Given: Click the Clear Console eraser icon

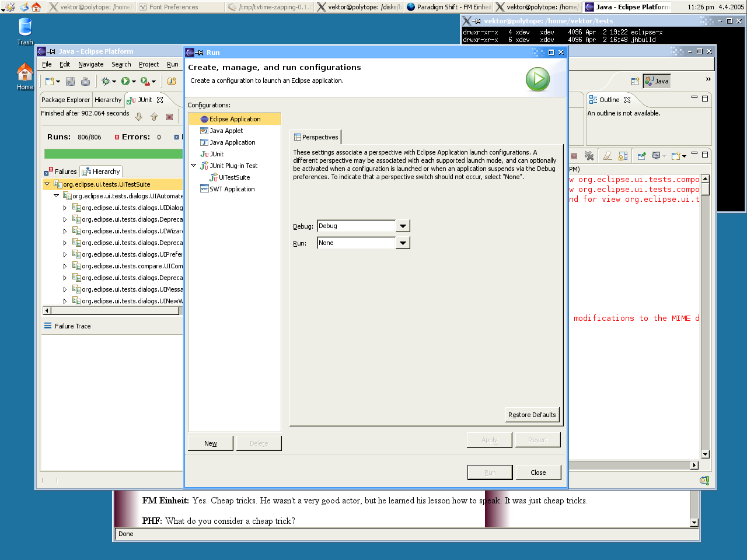Looking at the screenshot, I should pyautogui.click(x=608, y=156).
